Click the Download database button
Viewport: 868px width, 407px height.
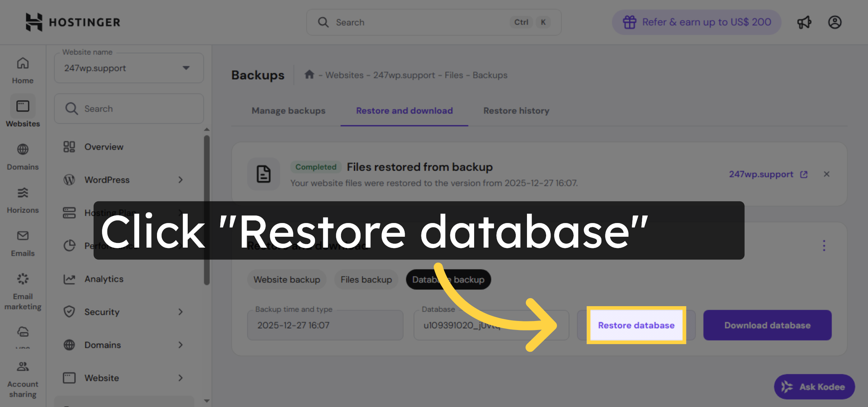click(767, 325)
